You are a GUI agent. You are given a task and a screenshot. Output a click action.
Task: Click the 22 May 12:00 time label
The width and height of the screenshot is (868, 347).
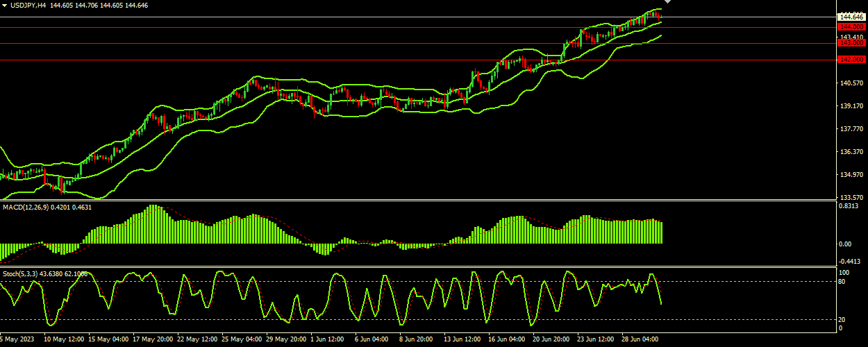(x=198, y=340)
